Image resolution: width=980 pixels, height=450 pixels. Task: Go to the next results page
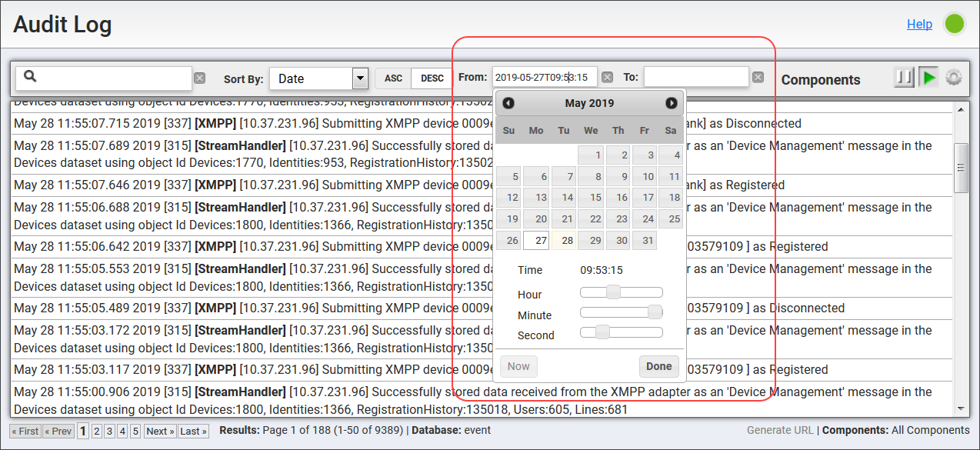159,431
